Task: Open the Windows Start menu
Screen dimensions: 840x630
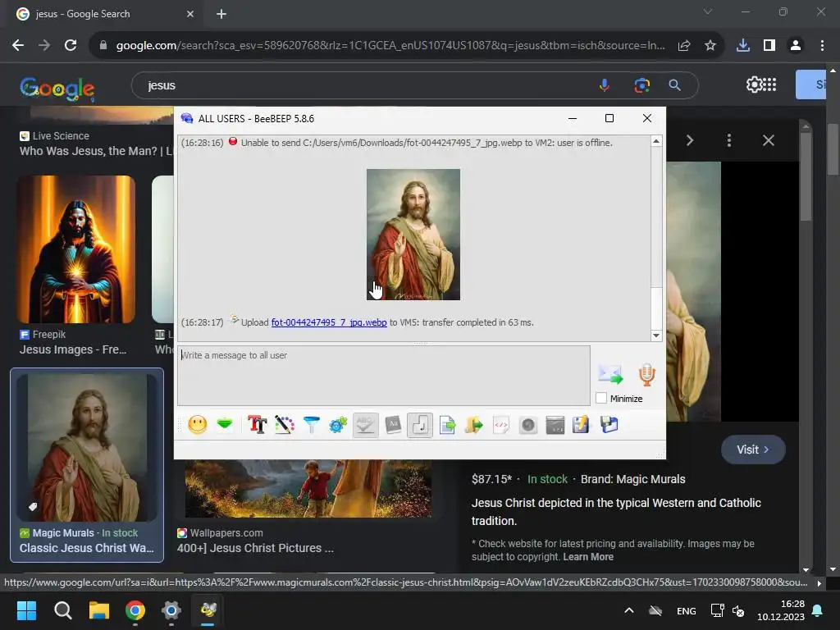Action: (26, 610)
